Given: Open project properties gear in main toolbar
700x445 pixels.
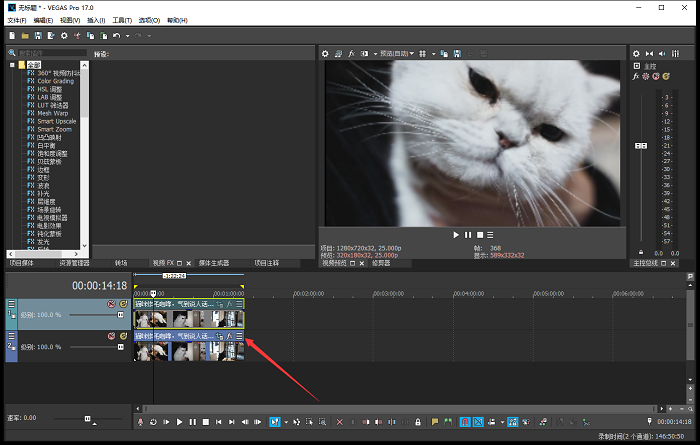Looking at the screenshot, I should coord(64,36).
